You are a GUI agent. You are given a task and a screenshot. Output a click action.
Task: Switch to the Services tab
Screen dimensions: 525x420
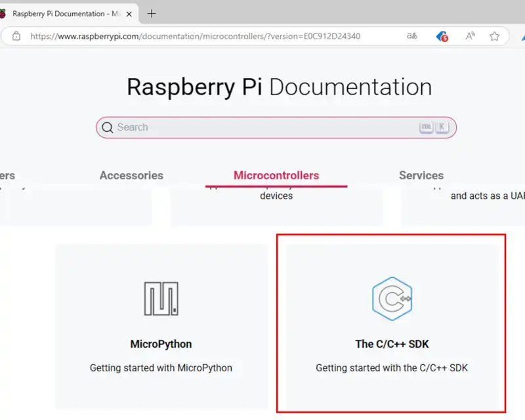coord(421,175)
